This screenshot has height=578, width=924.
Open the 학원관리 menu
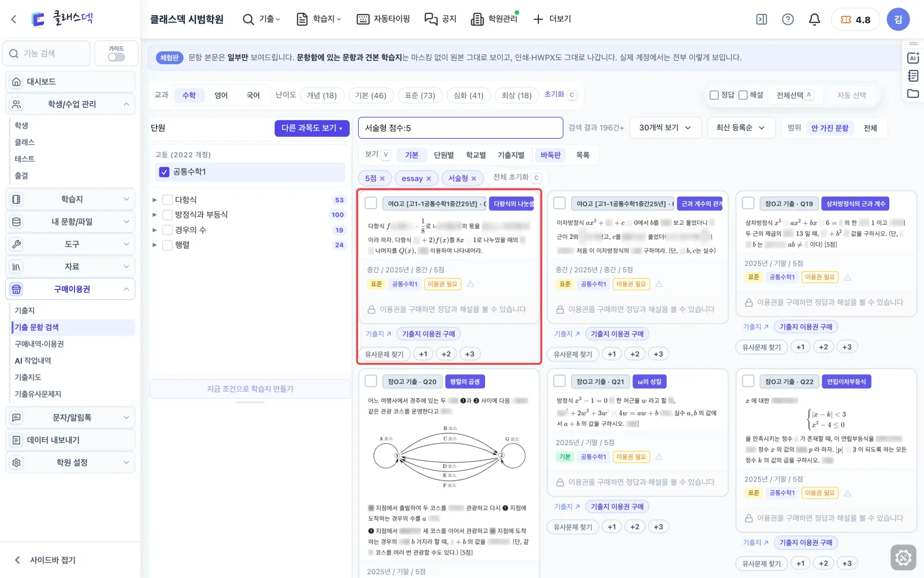(494, 19)
